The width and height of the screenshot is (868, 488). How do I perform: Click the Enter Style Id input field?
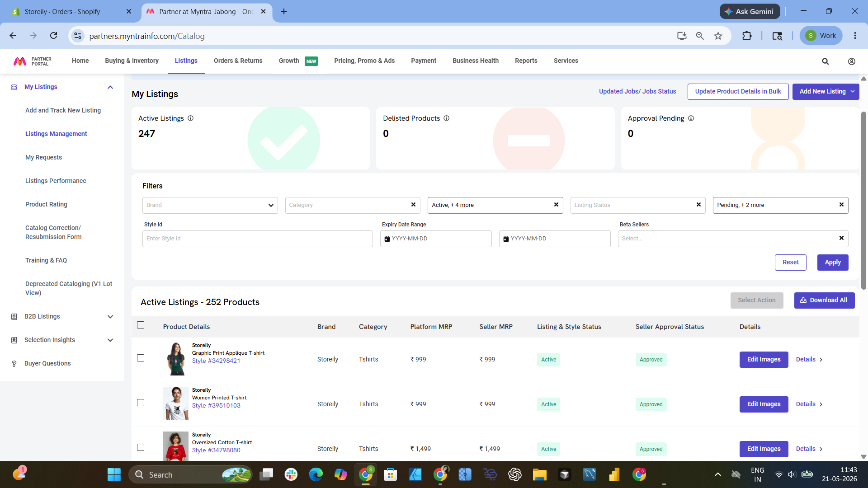click(257, 239)
